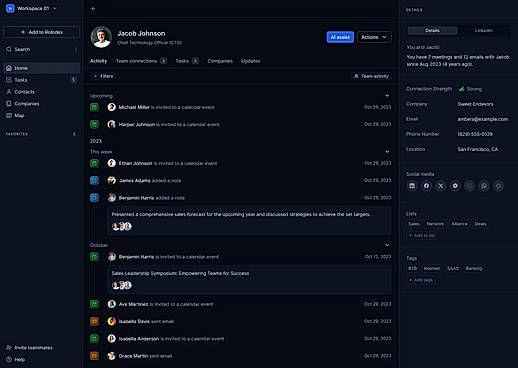This screenshot has width=518, height=368.
Task: Open the Facebook social media icon
Action: click(426, 186)
